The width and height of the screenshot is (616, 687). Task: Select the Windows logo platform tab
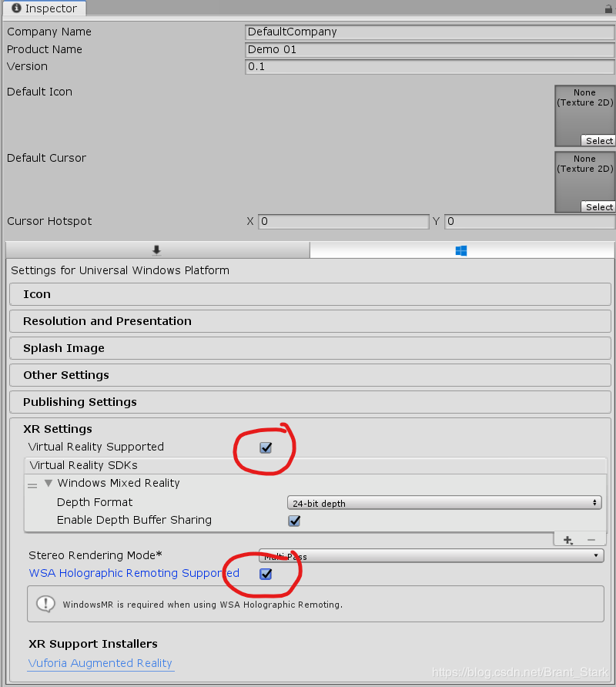pyautogui.click(x=461, y=250)
